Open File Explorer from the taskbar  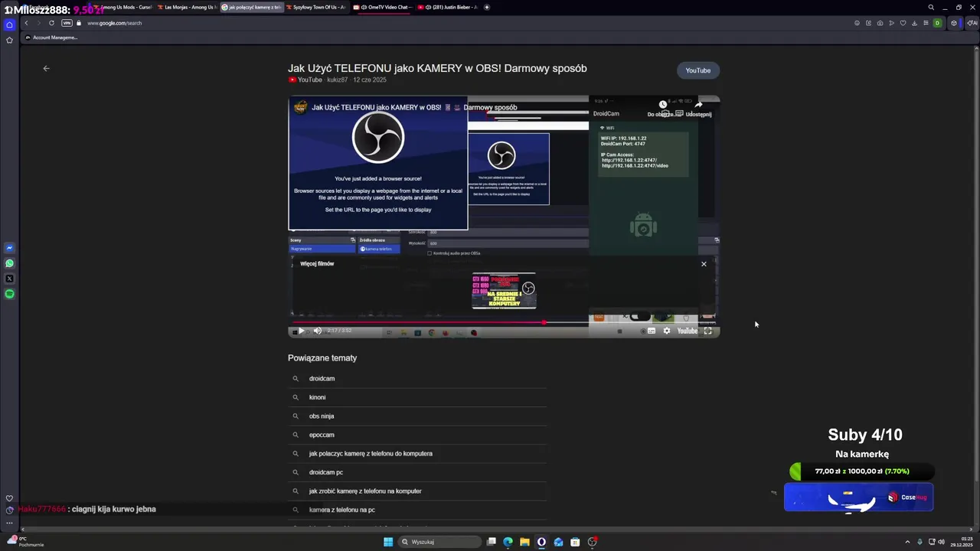pos(524,542)
